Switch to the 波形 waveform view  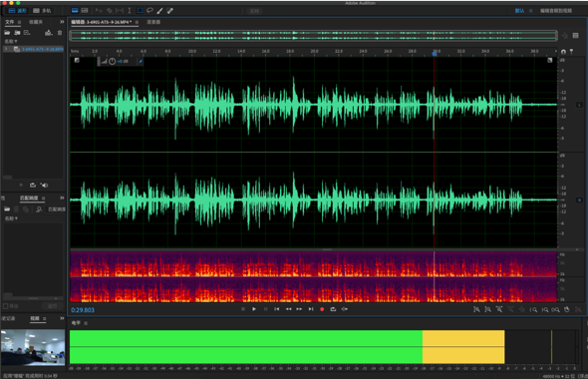pyautogui.click(x=18, y=11)
